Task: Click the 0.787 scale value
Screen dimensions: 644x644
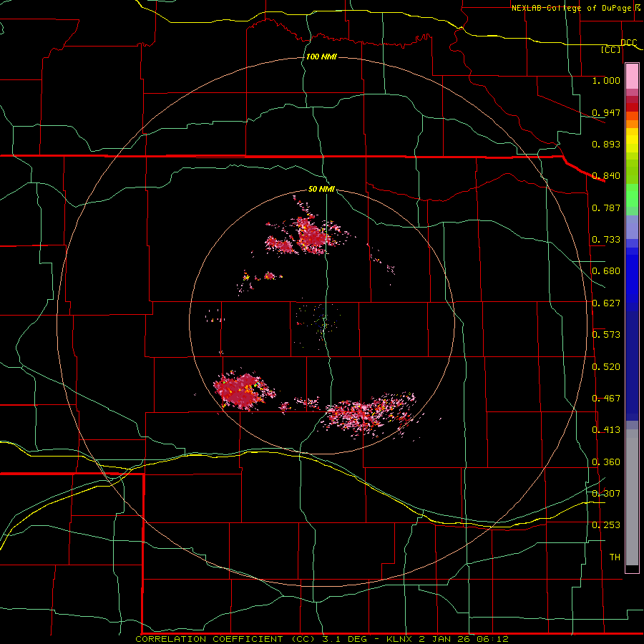Action: click(606, 208)
